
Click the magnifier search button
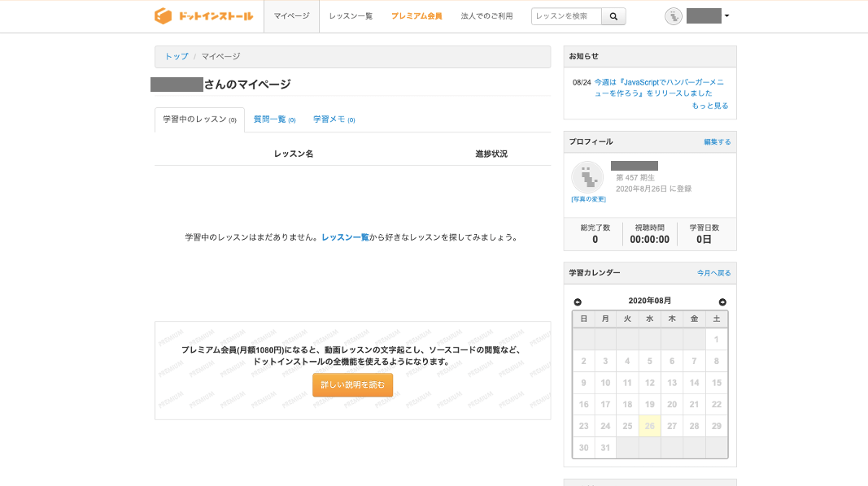pos(614,16)
